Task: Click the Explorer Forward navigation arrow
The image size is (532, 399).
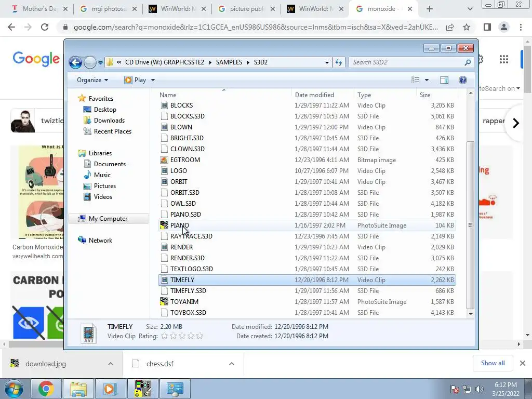Action: click(89, 62)
